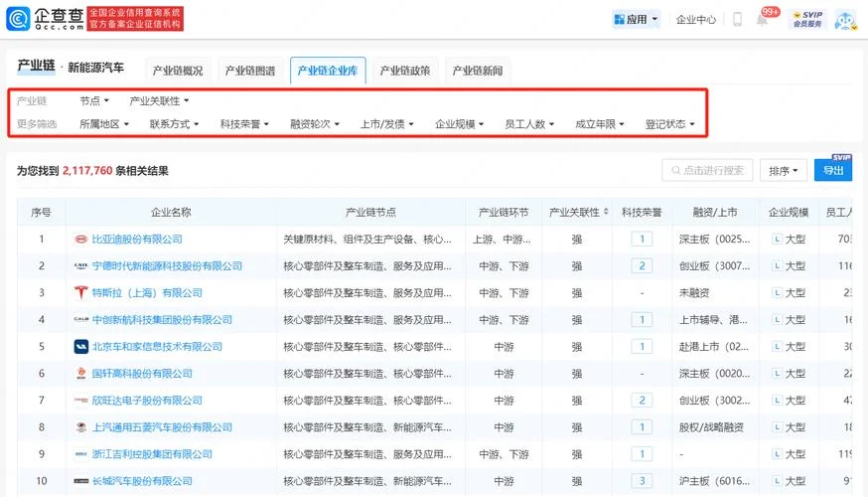The height and width of the screenshot is (497, 868).
Task: Open 比亚迪股份有限公司 company link
Action: point(137,240)
